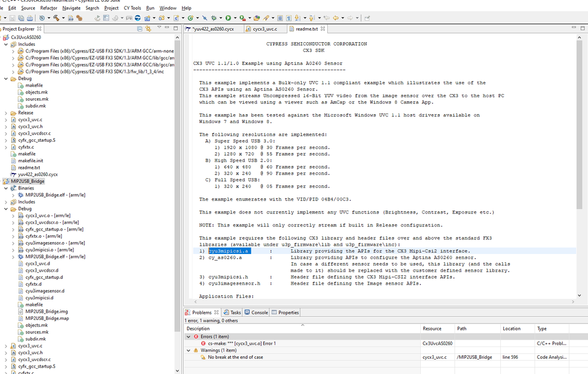Click the New C/C++ Project icon

(147, 18)
